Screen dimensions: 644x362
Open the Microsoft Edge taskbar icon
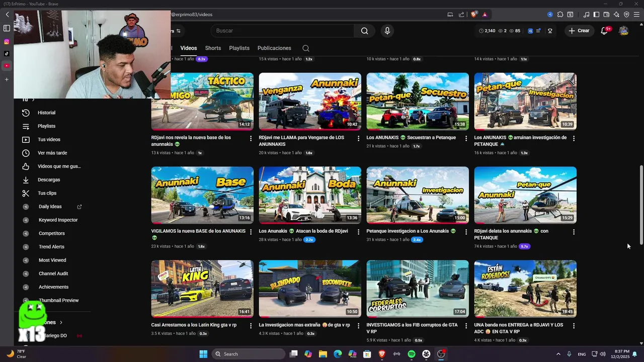(x=338, y=354)
